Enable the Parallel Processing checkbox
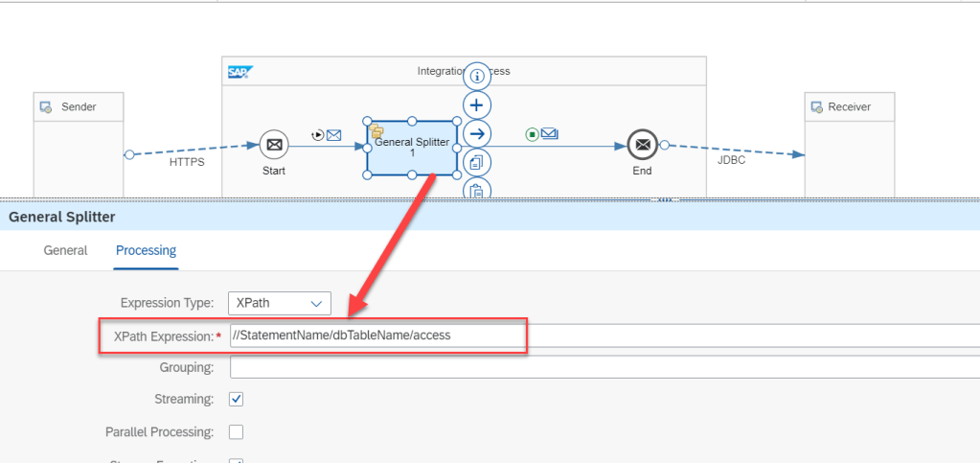The width and height of the screenshot is (980, 463). click(237, 431)
